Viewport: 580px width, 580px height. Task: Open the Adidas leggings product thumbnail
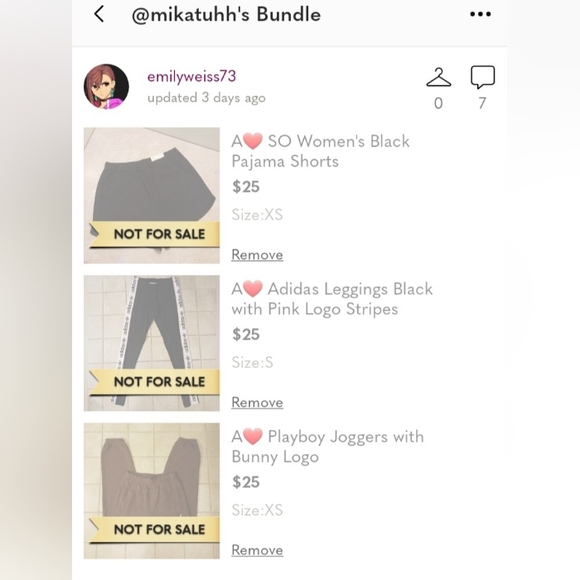click(152, 343)
